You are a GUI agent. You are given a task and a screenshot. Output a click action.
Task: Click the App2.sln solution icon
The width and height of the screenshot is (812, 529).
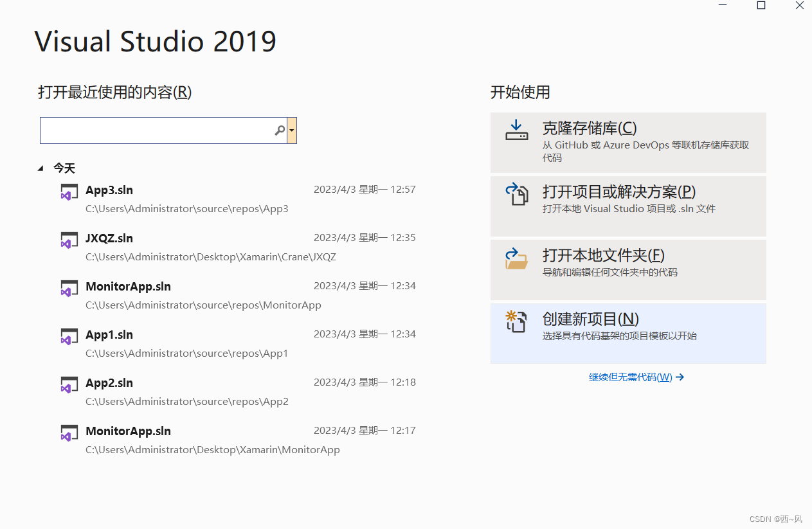click(69, 384)
